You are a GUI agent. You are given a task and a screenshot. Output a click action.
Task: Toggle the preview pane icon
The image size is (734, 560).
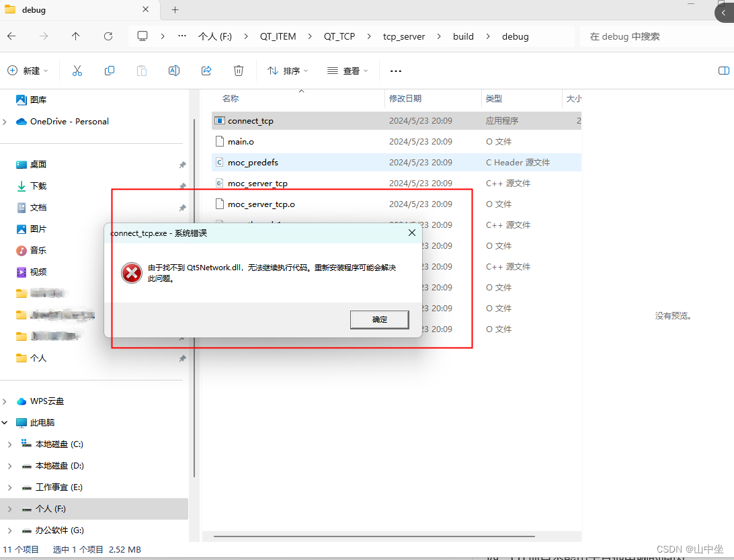click(724, 71)
